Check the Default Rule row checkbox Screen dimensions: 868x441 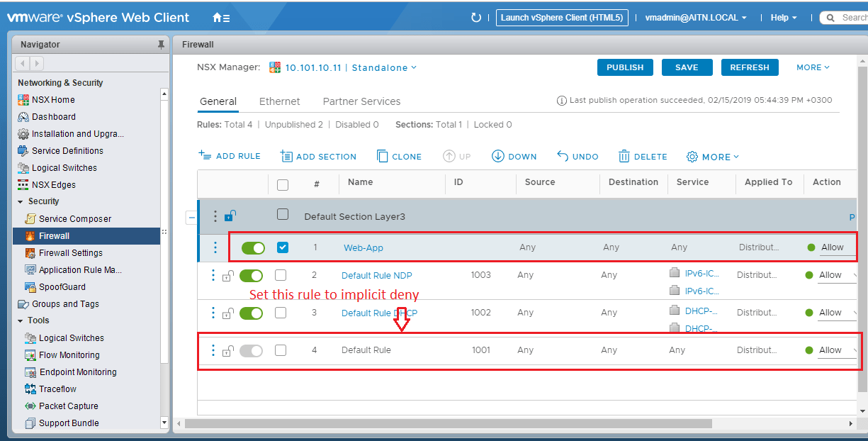281,350
